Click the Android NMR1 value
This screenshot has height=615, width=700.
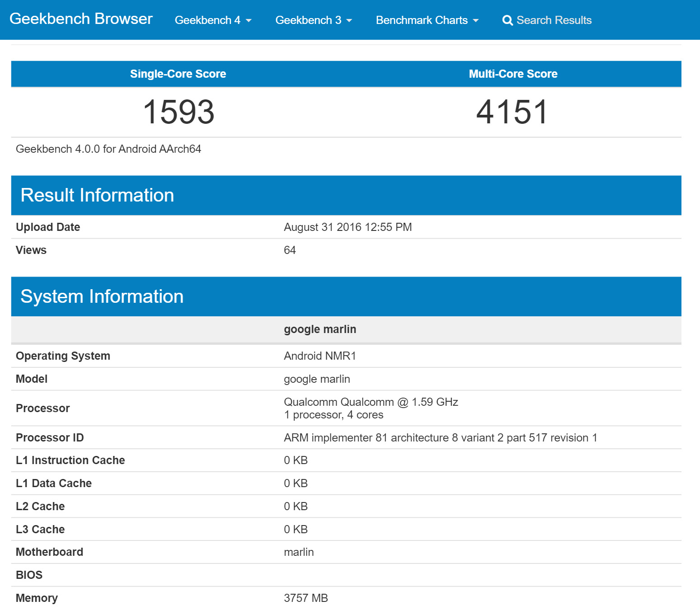tap(320, 356)
